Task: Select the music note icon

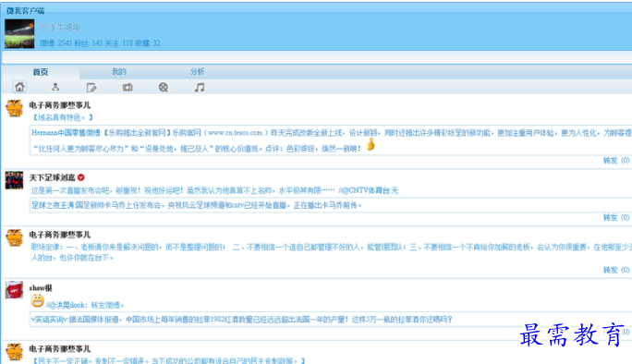Action: [x=200, y=87]
